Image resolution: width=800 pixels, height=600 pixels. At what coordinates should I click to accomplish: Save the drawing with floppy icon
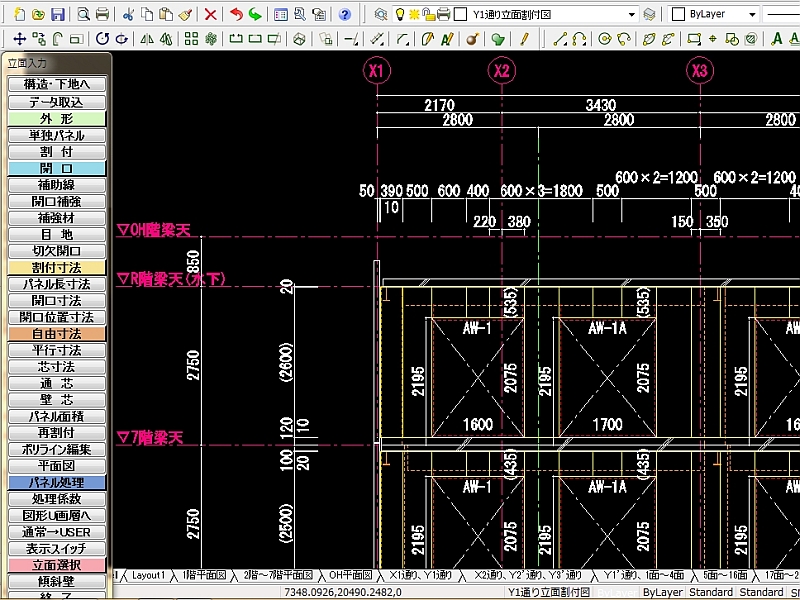[58, 14]
